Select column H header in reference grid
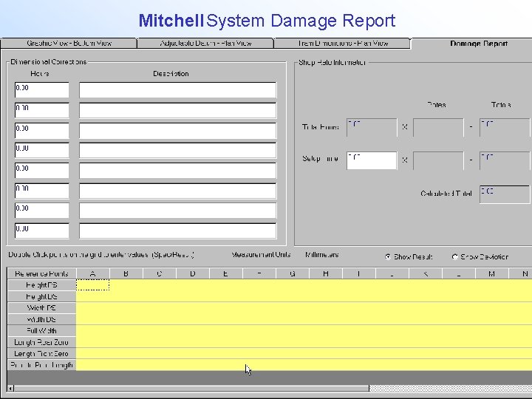 click(325, 273)
